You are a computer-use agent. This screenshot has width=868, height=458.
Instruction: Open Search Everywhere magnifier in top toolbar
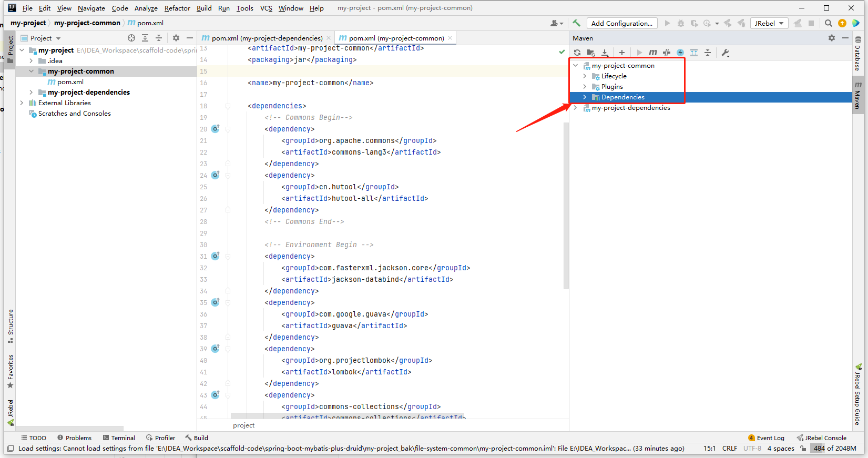[829, 23]
